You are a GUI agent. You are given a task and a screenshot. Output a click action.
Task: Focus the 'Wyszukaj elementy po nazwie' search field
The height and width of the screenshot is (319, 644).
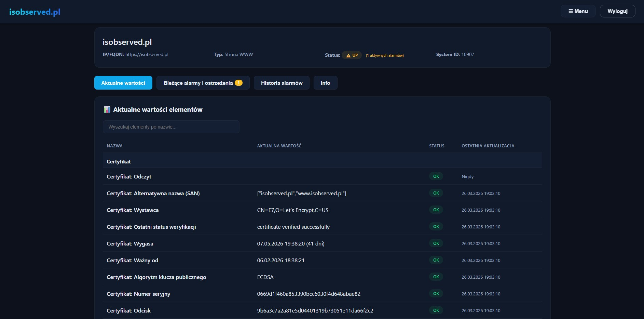(x=171, y=127)
